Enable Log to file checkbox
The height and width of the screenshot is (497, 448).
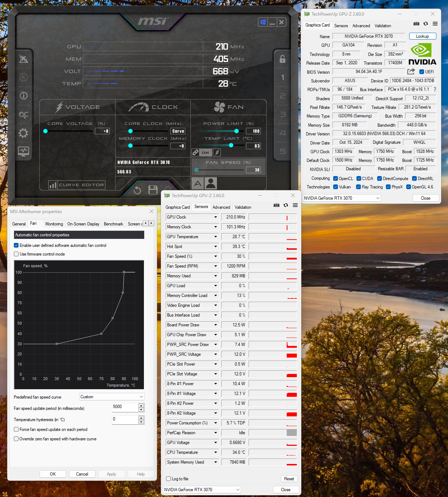click(x=169, y=479)
